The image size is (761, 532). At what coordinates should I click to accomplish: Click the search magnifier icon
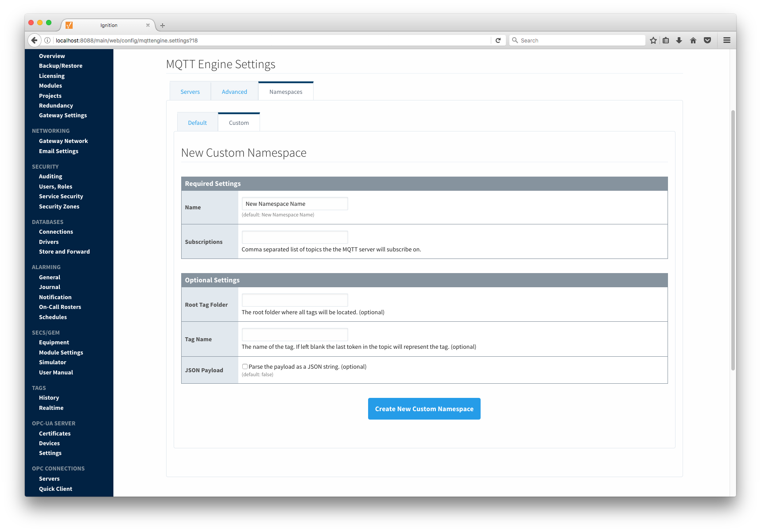pyautogui.click(x=515, y=40)
